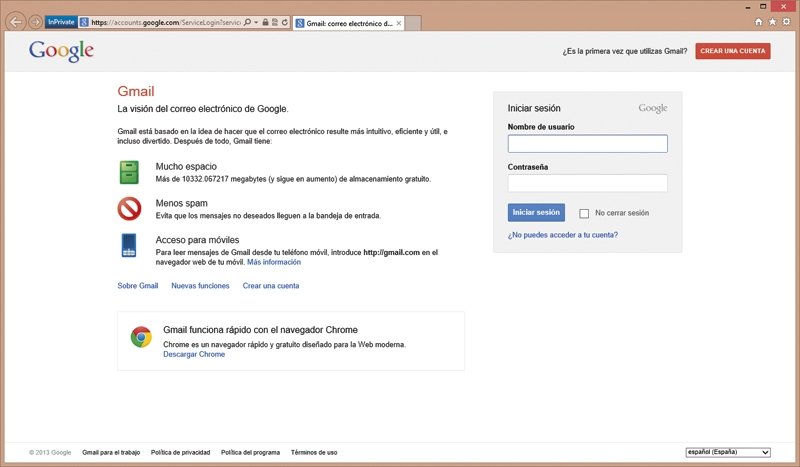Click the gray Google logo in login box

[x=653, y=108]
